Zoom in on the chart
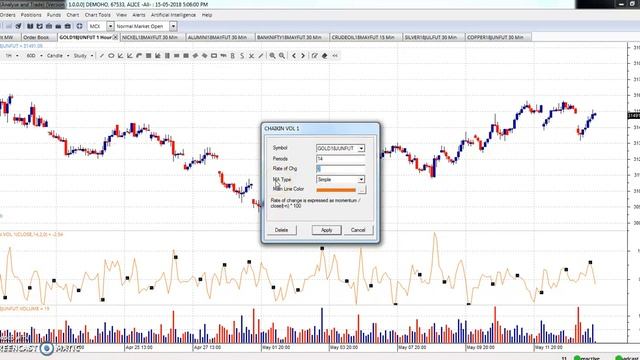Viewport: 640px width, 360px height. (272, 56)
